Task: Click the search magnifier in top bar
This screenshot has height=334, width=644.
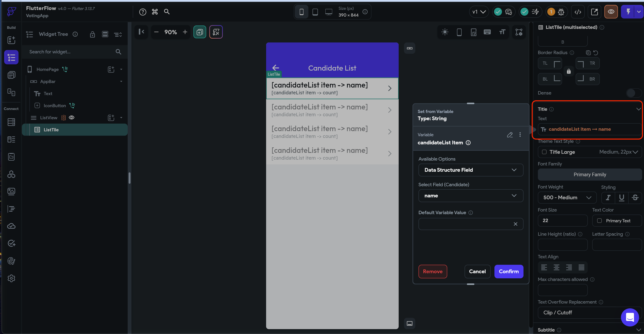Action: coord(167,12)
